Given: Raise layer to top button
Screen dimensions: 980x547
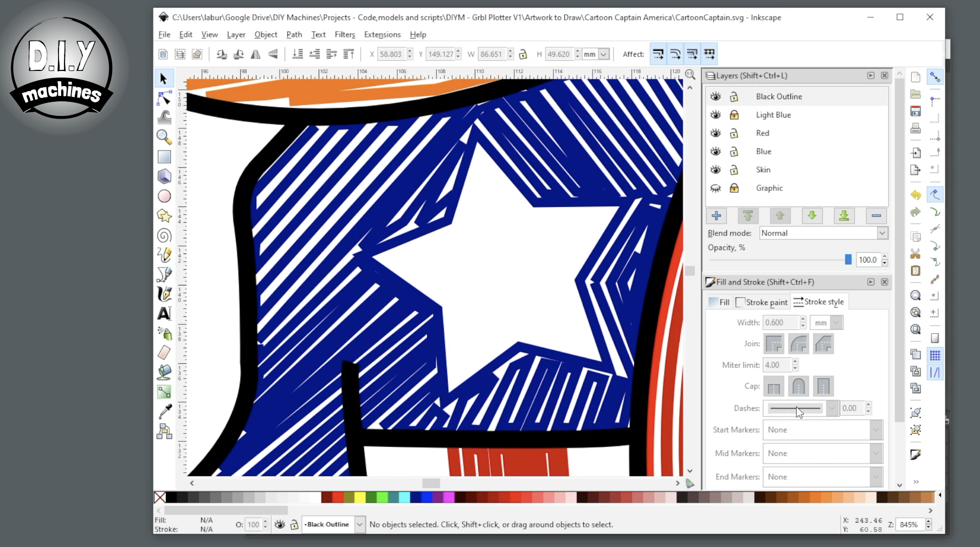Looking at the screenshot, I should point(748,216).
